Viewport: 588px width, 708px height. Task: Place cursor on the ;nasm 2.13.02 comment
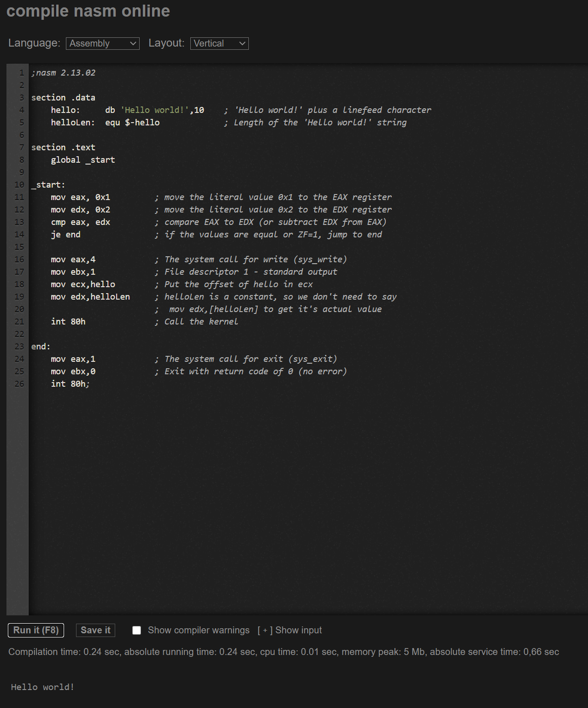pos(64,73)
